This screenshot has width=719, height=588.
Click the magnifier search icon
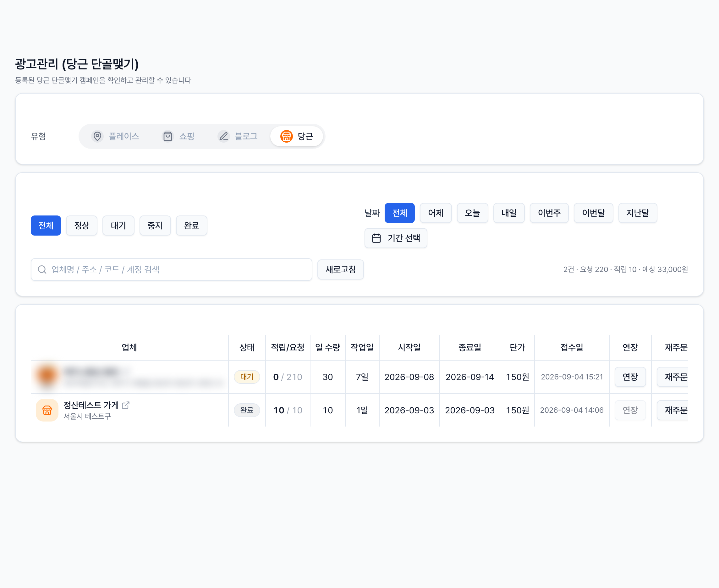[42, 269]
